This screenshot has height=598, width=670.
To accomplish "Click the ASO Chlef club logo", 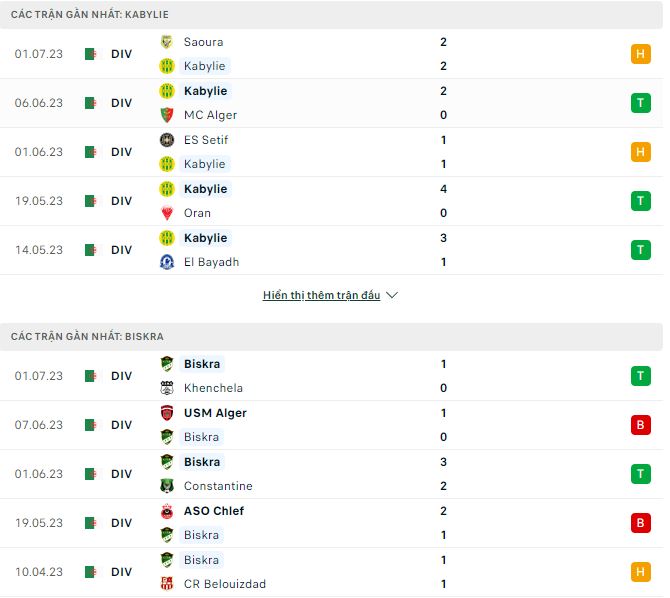I will point(167,511).
